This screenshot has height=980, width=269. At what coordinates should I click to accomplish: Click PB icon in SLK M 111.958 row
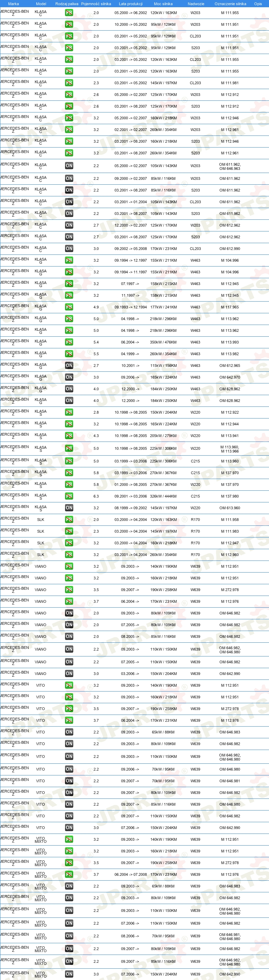[69, 520]
